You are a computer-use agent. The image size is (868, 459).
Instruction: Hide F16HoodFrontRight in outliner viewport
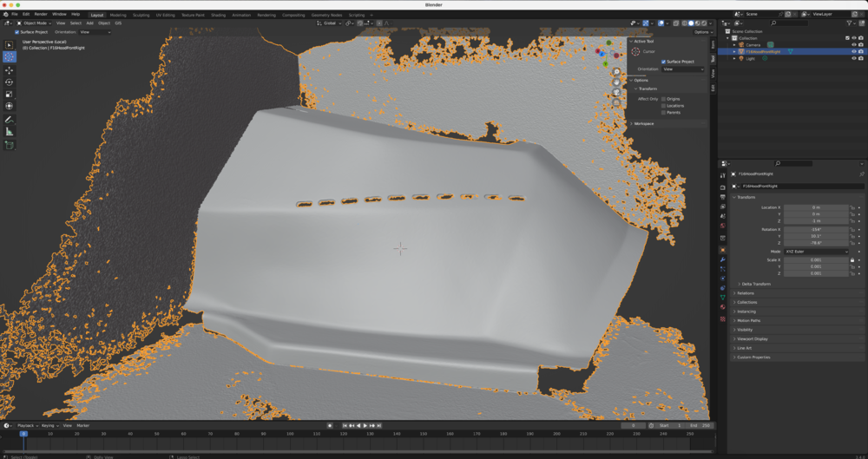(x=853, y=51)
